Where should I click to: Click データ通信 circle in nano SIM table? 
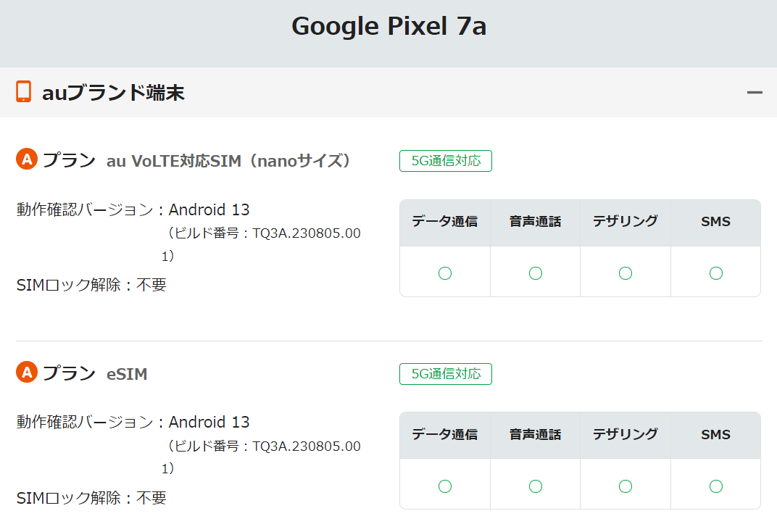[x=445, y=273]
